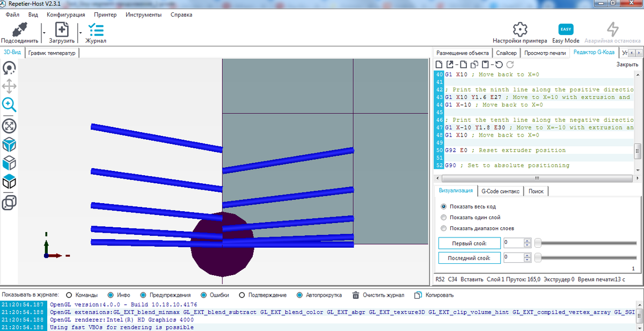Open Printer Settings gear icon
644x331 pixels.
519,29
